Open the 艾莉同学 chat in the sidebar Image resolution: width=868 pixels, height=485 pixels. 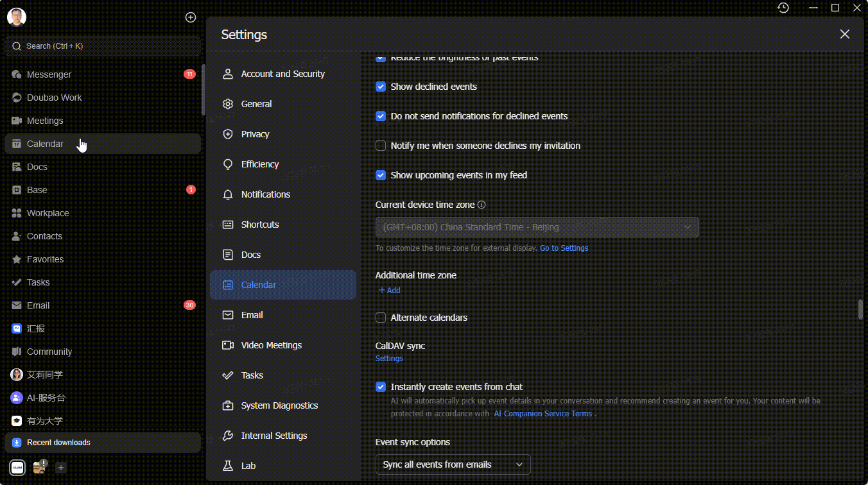pyautogui.click(x=103, y=375)
